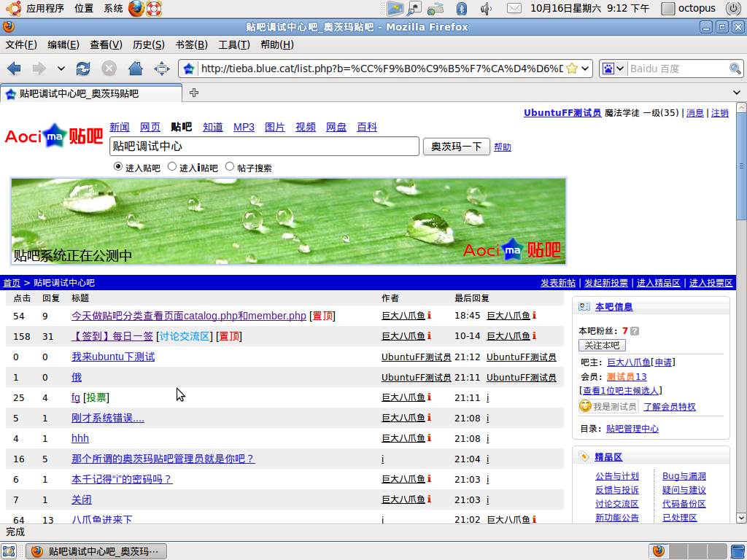Open the 发起新投票 link
The image size is (747, 560).
(x=606, y=283)
